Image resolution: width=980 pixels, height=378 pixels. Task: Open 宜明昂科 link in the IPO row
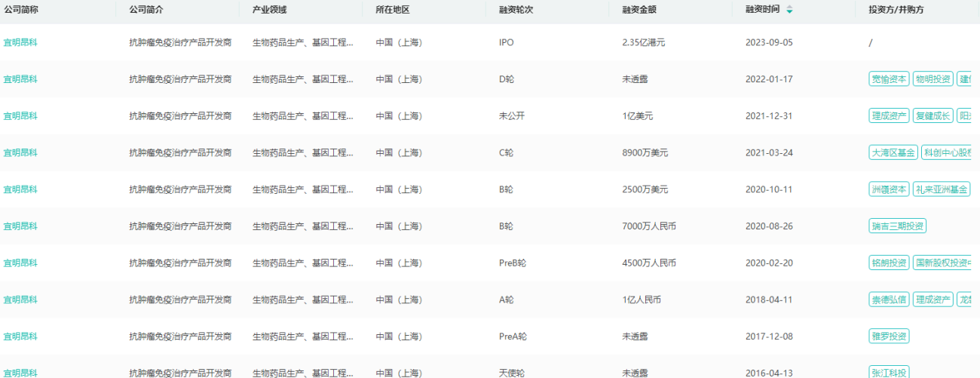click(x=20, y=42)
